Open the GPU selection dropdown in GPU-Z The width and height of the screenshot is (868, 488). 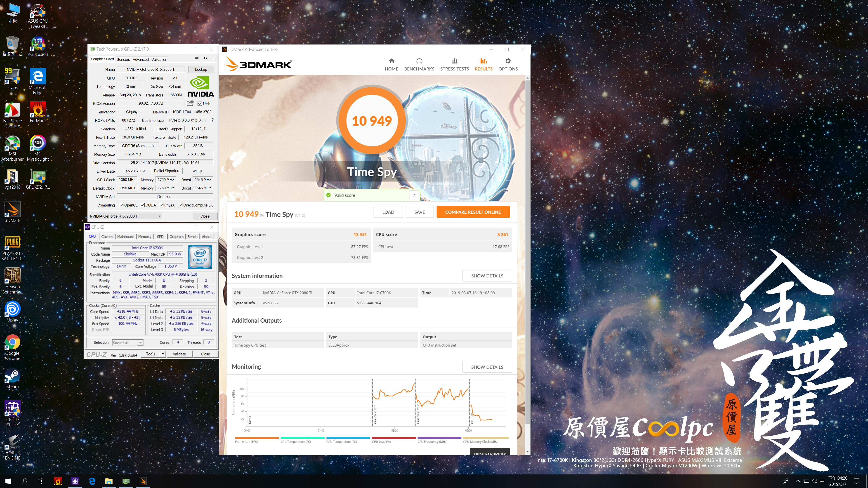coord(125,216)
